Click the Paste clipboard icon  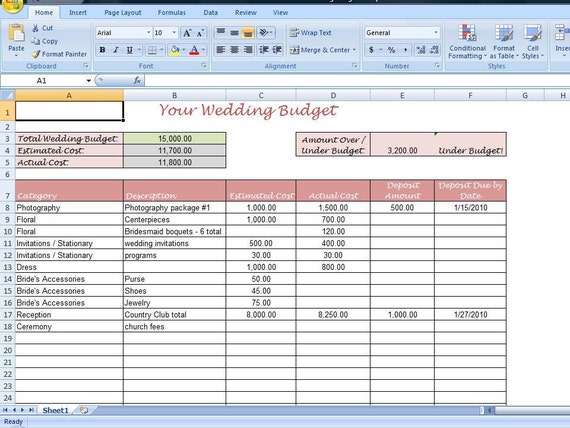(x=16, y=33)
